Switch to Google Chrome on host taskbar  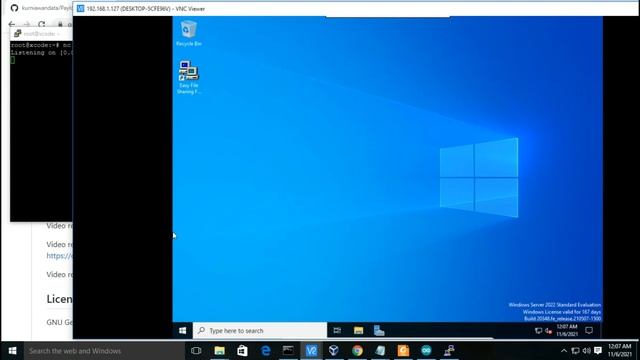(x=358, y=351)
